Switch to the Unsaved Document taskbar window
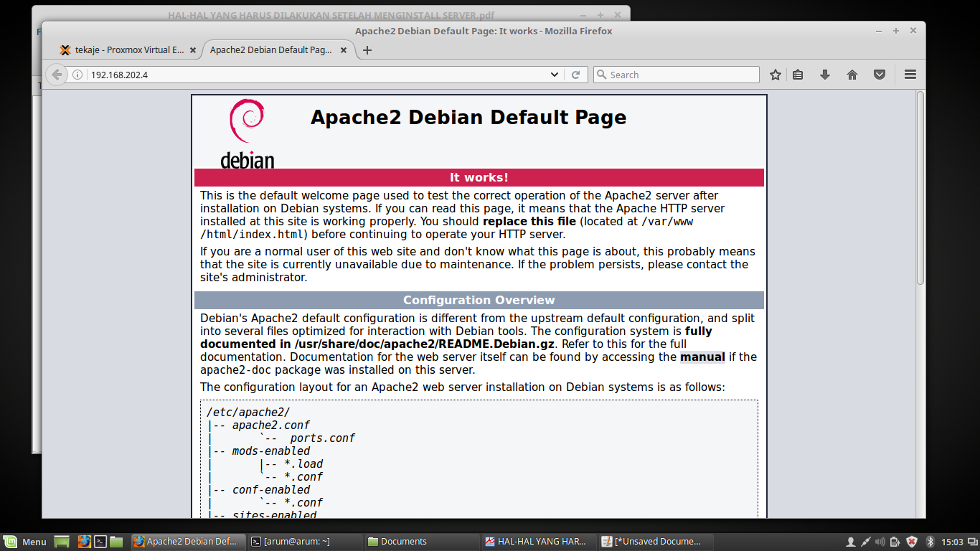The height and width of the screenshot is (551, 980). (655, 542)
